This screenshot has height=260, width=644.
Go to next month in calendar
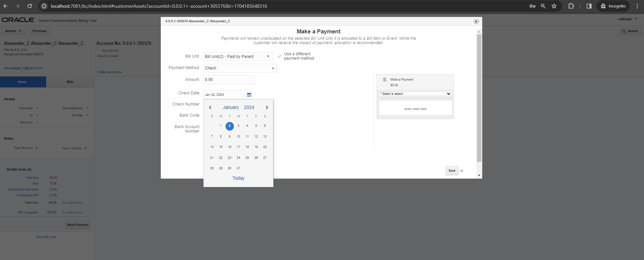click(267, 108)
